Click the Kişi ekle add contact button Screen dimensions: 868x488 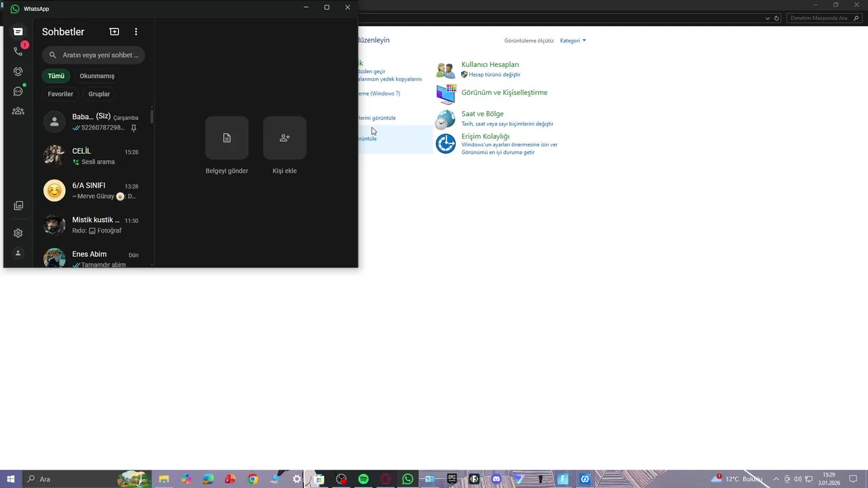click(x=285, y=138)
